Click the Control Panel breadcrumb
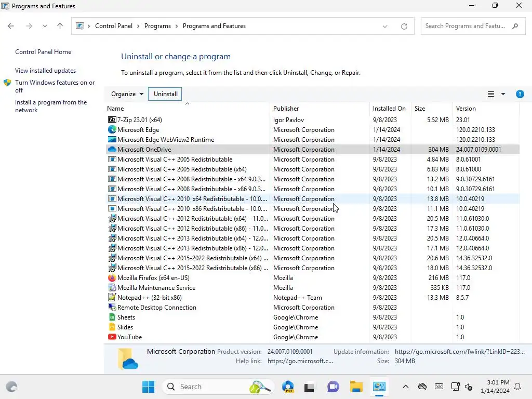The image size is (532, 399). [114, 26]
